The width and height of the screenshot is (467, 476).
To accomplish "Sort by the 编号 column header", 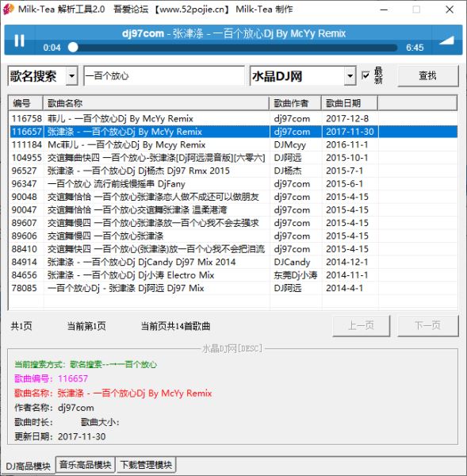I will 25,103.
